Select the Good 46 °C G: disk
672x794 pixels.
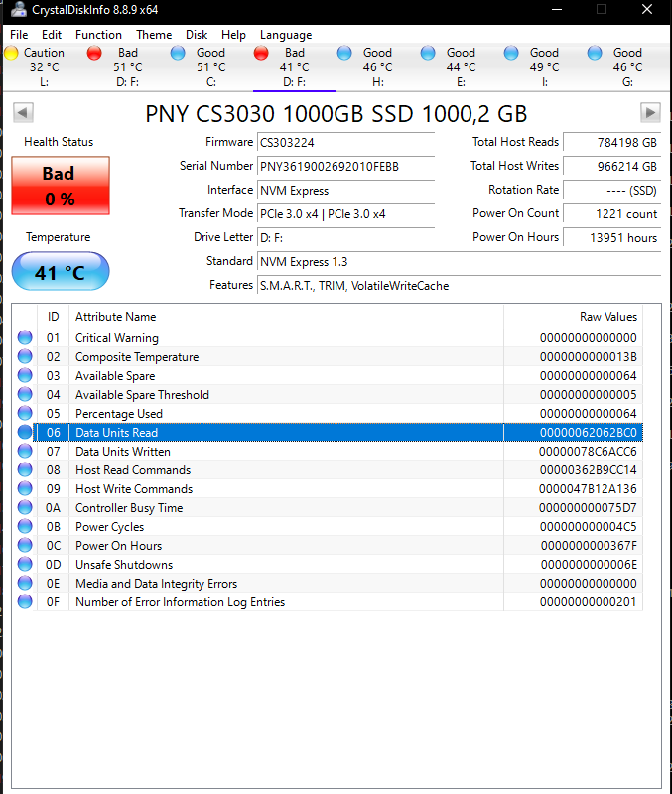point(628,66)
